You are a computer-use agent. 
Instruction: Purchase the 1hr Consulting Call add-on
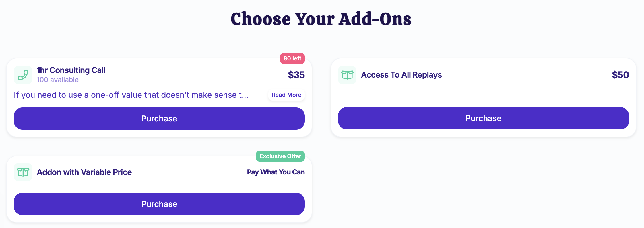159,119
